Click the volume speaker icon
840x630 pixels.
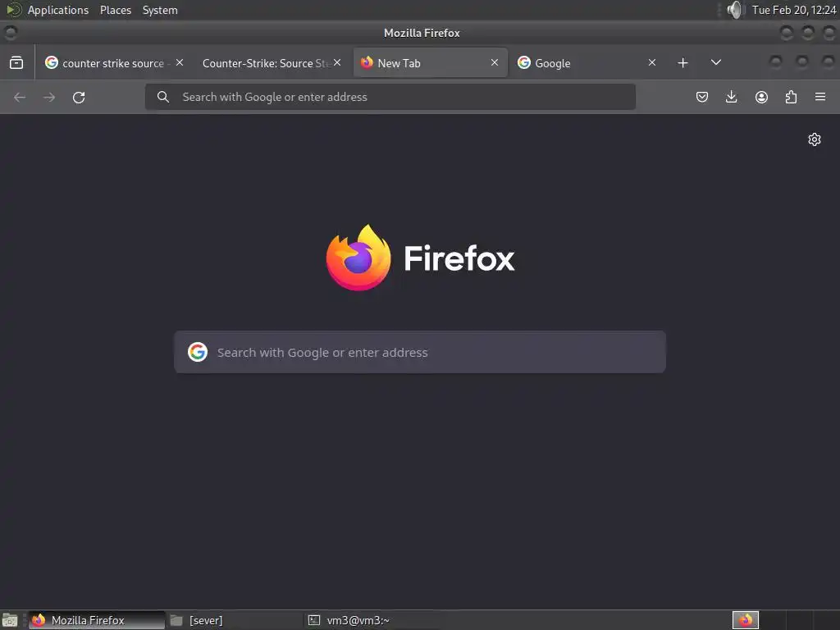tap(736, 10)
